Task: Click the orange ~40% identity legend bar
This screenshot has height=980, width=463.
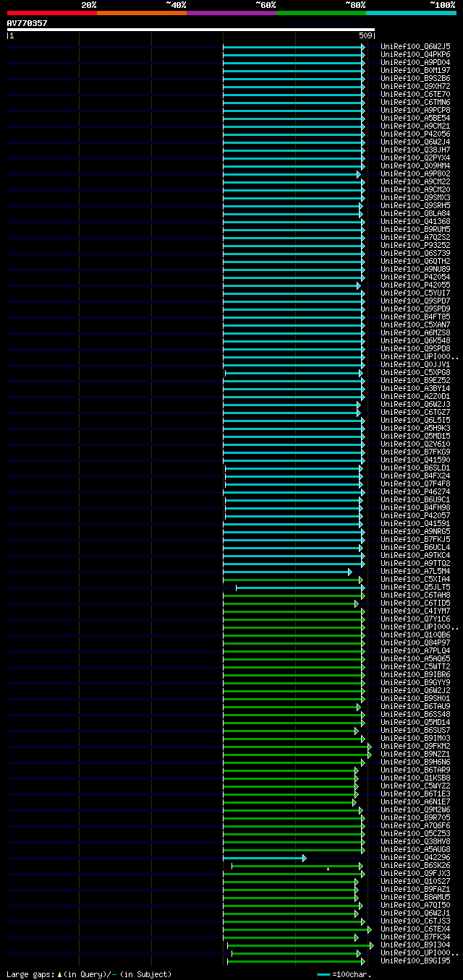Action: tap(141, 13)
